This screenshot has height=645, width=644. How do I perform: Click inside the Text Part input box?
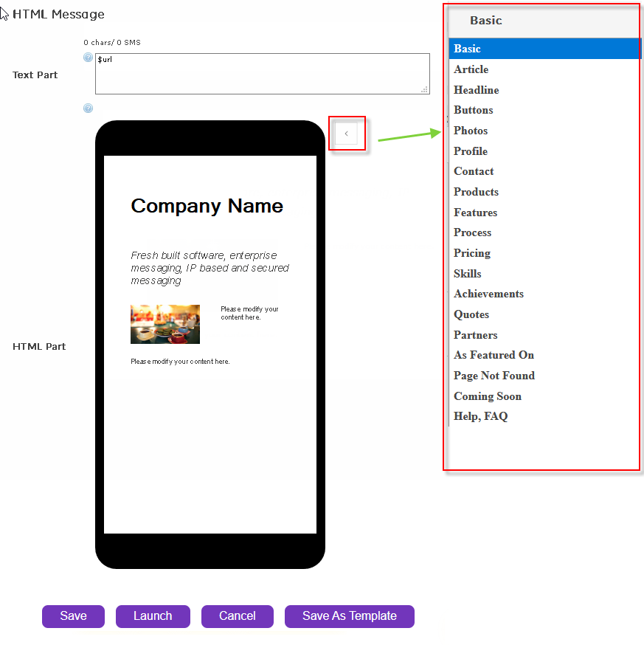pos(262,74)
